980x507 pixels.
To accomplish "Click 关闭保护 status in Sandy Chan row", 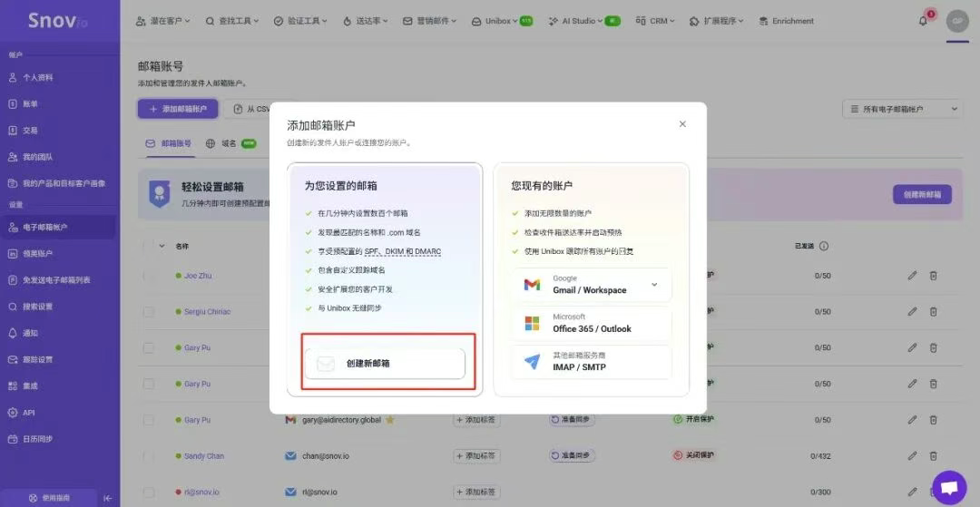I will point(694,456).
